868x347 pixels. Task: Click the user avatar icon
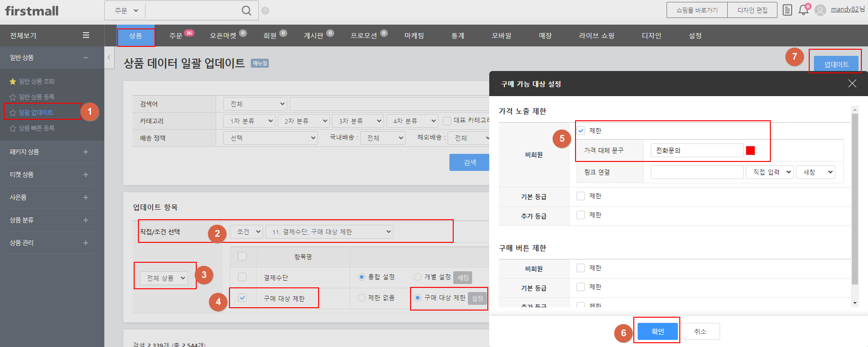[x=820, y=10]
